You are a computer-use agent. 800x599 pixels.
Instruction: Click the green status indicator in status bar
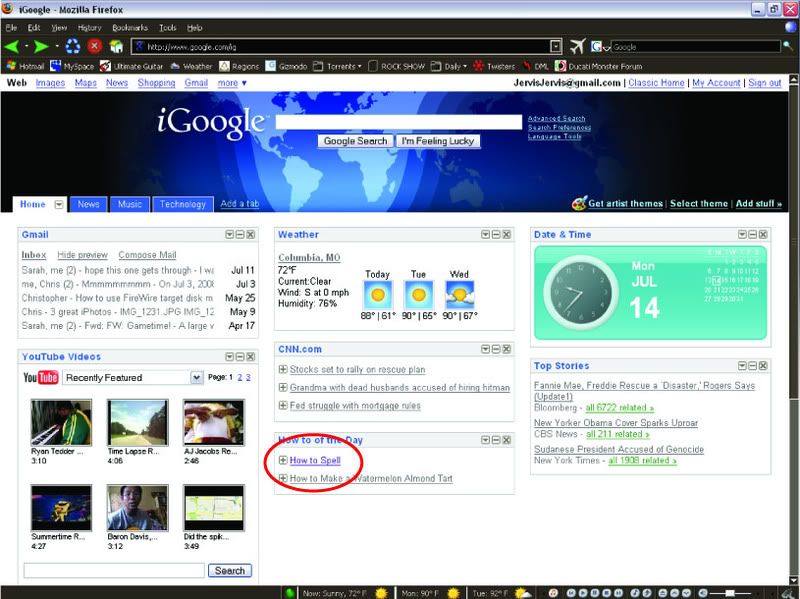click(290, 593)
